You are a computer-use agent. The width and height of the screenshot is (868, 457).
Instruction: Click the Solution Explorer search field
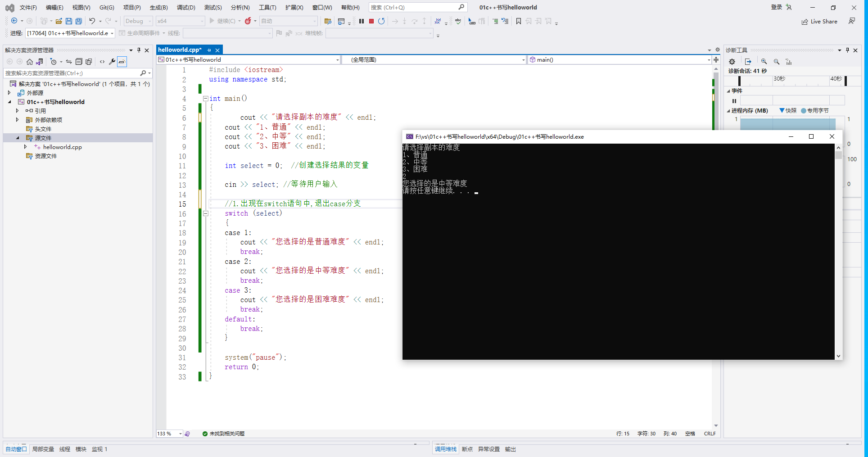(x=77, y=73)
